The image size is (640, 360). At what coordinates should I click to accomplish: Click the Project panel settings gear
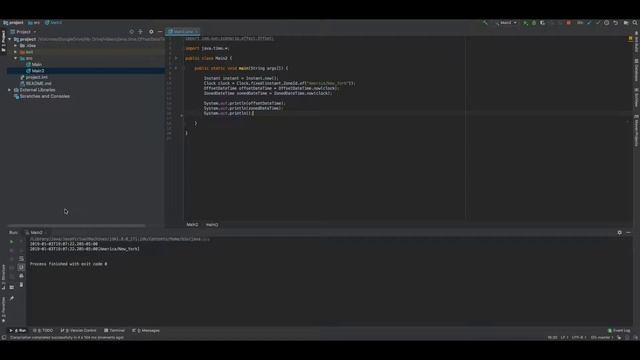151,32
